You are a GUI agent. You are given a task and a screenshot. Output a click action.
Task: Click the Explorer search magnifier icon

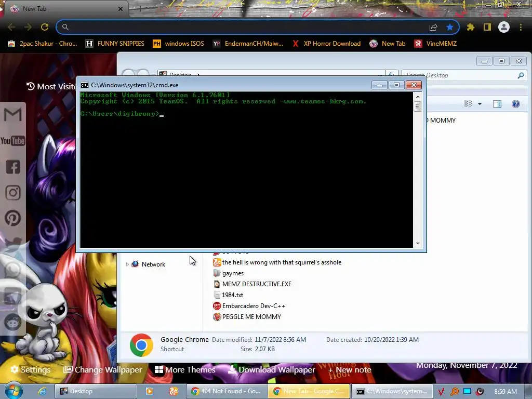521,75
